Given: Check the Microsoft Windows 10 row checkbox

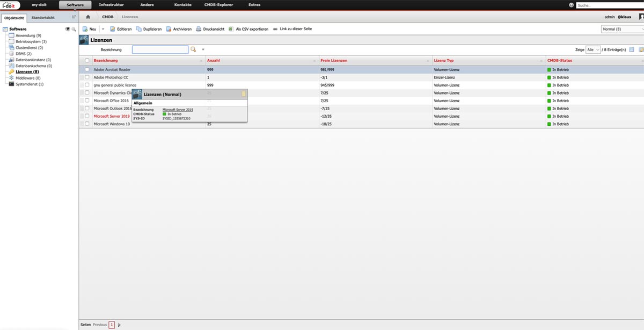Looking at the screenshot, I should 87,124.
